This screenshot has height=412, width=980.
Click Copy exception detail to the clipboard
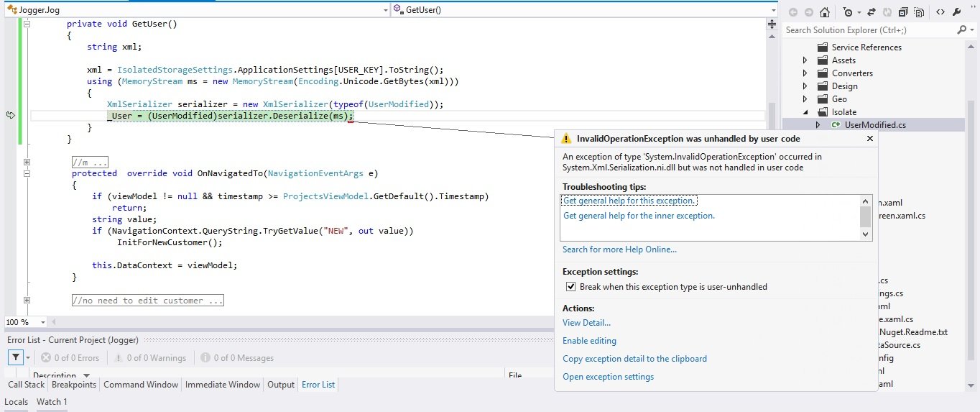click(634, 359)
